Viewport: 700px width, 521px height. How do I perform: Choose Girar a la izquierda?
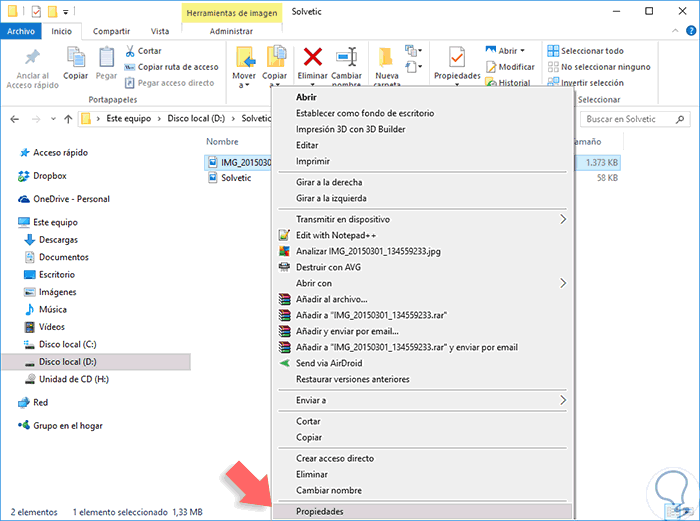331,198
